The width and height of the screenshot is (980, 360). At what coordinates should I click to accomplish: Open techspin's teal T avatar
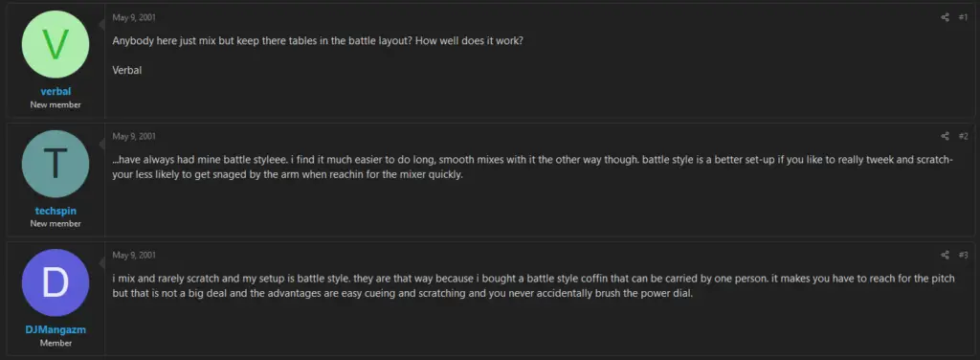pos(56,164)
